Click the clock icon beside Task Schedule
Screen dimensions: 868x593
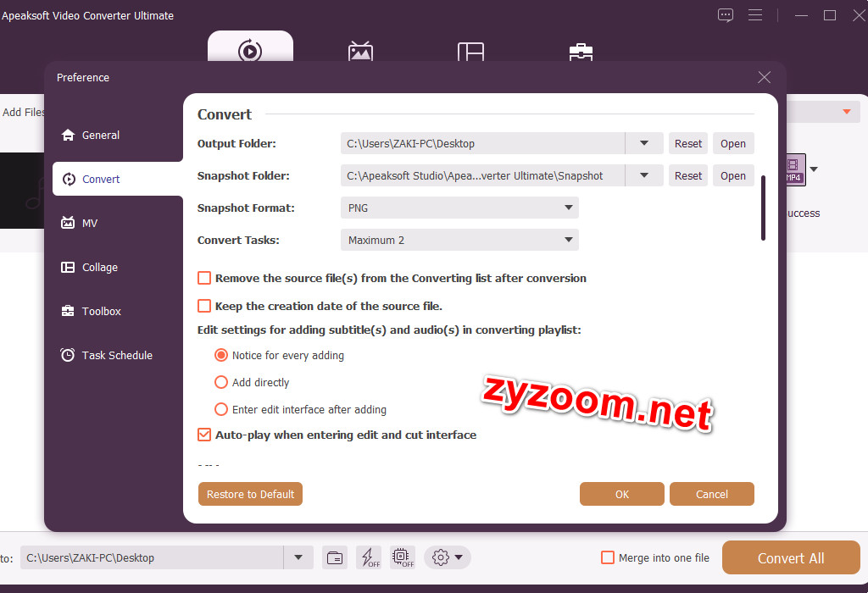coord(68,355)
